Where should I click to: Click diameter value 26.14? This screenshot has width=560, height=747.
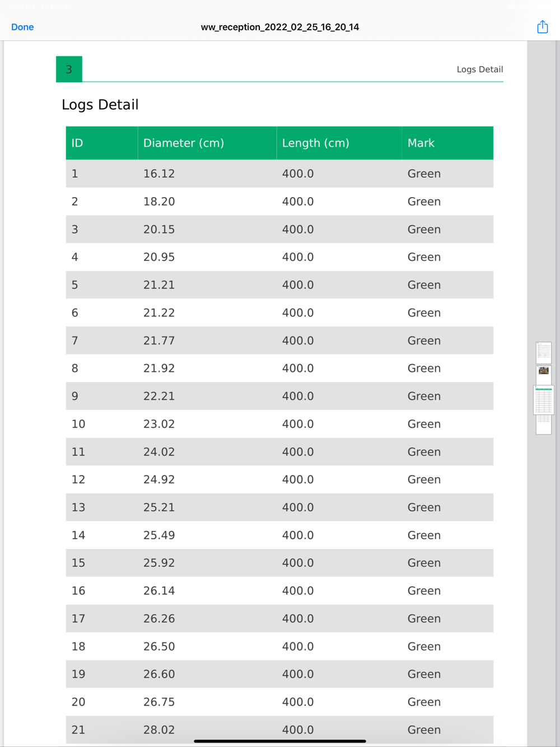tap(159, 591)
